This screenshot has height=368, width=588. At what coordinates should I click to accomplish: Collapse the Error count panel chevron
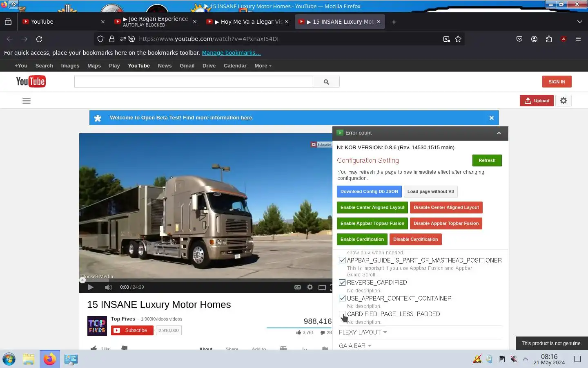(x=499, y=133)
